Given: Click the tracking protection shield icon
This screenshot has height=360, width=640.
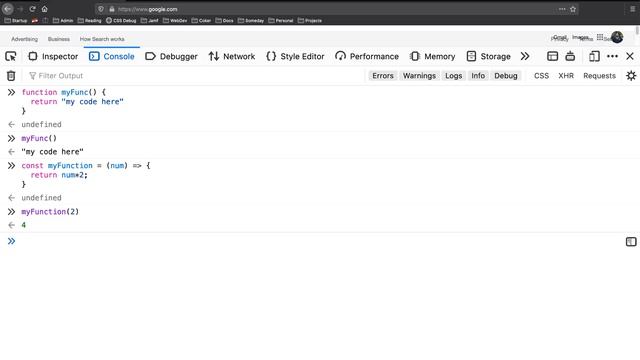Looking at the screenshot, I should [101, 9].
